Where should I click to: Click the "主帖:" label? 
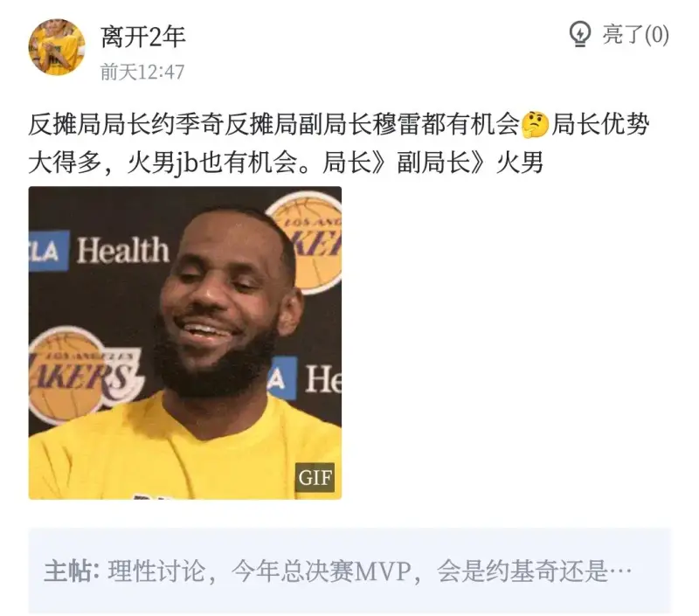click(x=72, y=571)
